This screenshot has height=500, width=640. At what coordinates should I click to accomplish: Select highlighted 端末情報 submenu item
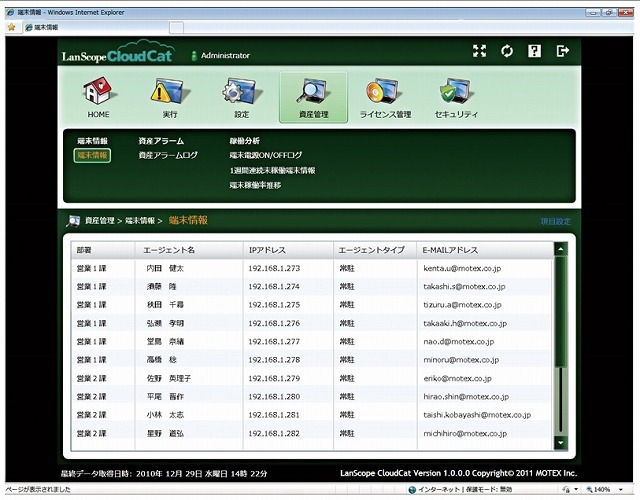point(92,156)
